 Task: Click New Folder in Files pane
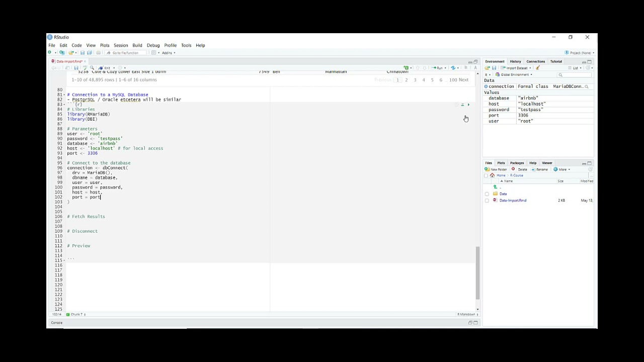496,169
